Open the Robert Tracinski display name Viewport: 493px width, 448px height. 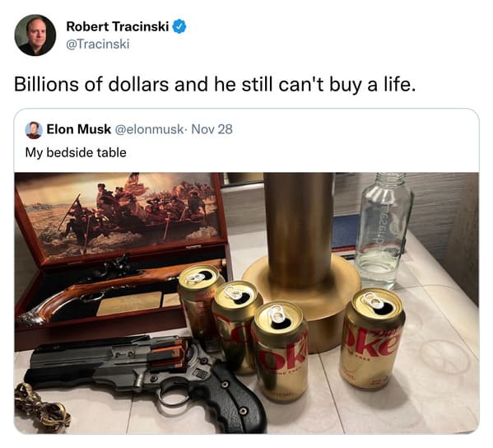[x=118, y=26]
